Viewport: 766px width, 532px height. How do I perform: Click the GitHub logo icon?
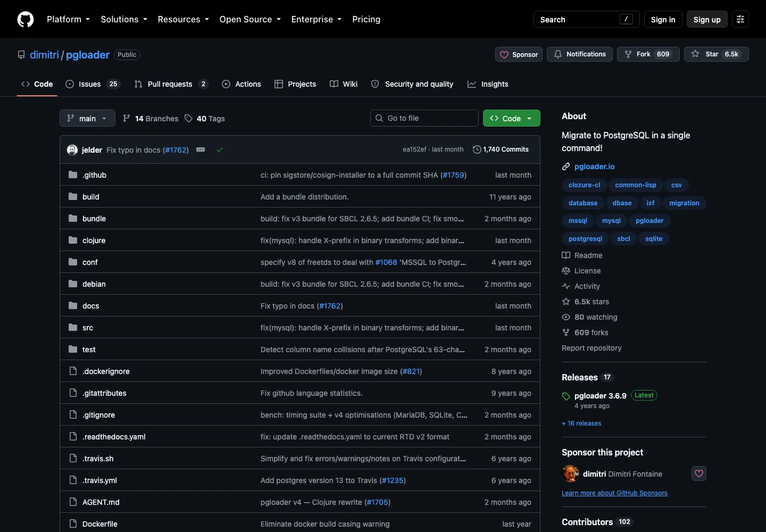click(x=26, y=19)
